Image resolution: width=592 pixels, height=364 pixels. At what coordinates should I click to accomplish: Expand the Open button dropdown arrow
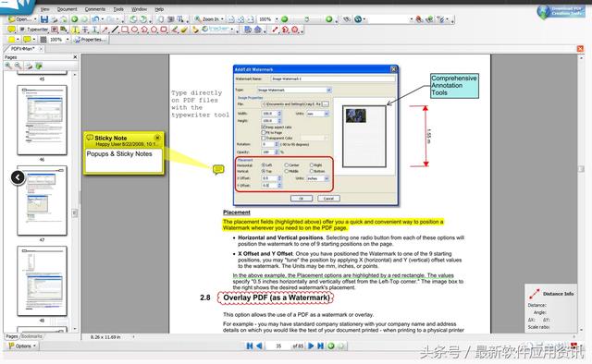pos(35,19)
